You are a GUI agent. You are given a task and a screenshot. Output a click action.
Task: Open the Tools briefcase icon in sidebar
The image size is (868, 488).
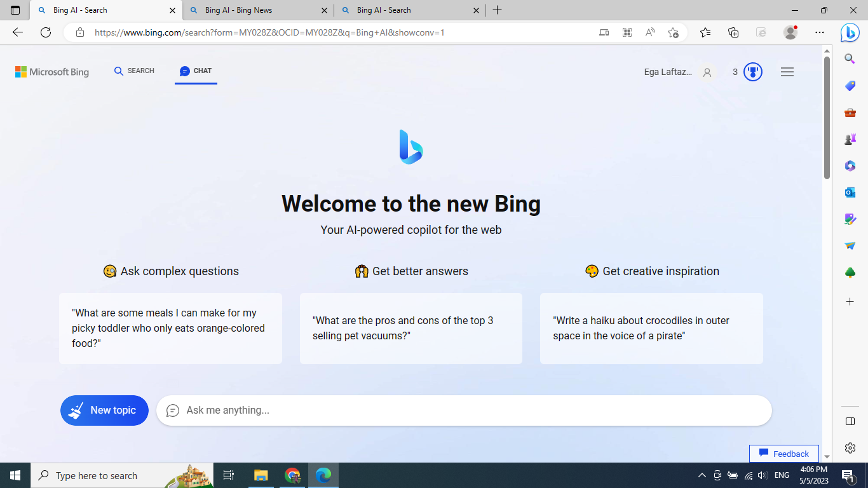click(850, 112)
